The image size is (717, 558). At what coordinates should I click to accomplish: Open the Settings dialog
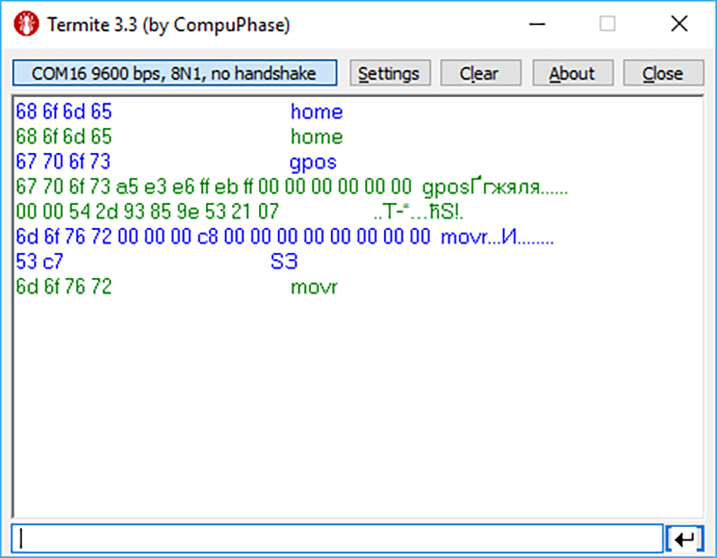(389, 73)
